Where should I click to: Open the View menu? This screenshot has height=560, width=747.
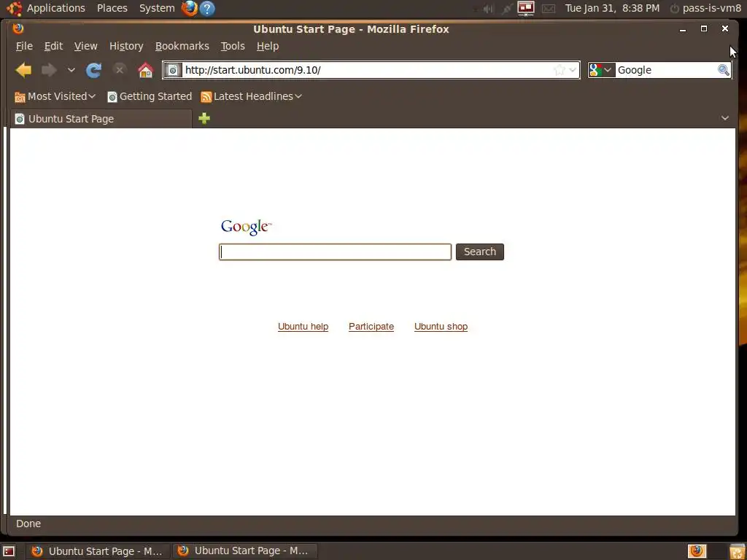pyautogui.click(x=86, y=46)
